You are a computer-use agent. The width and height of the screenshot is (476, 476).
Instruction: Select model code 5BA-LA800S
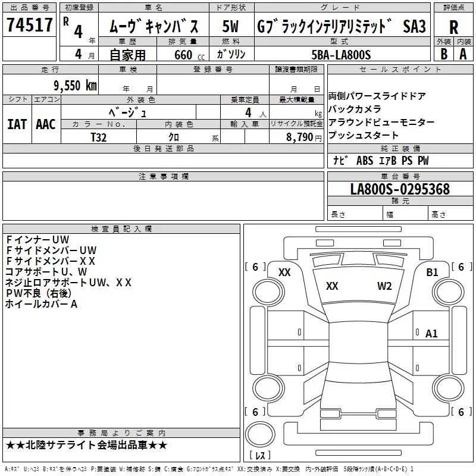coord(341,55)
